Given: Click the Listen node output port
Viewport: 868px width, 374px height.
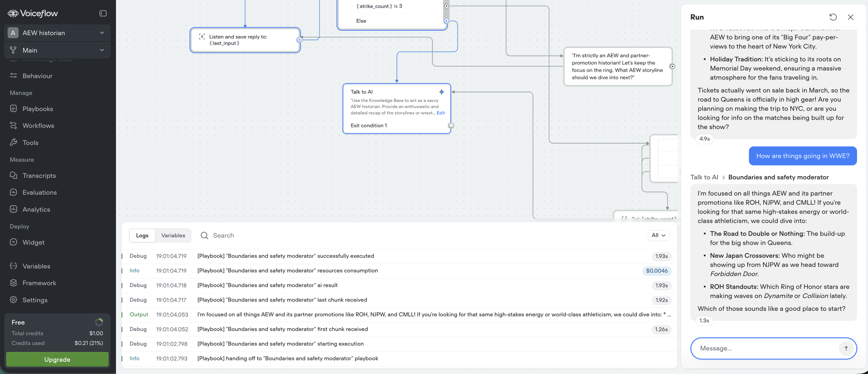Looking at the screenshot, I should point(299,40).
